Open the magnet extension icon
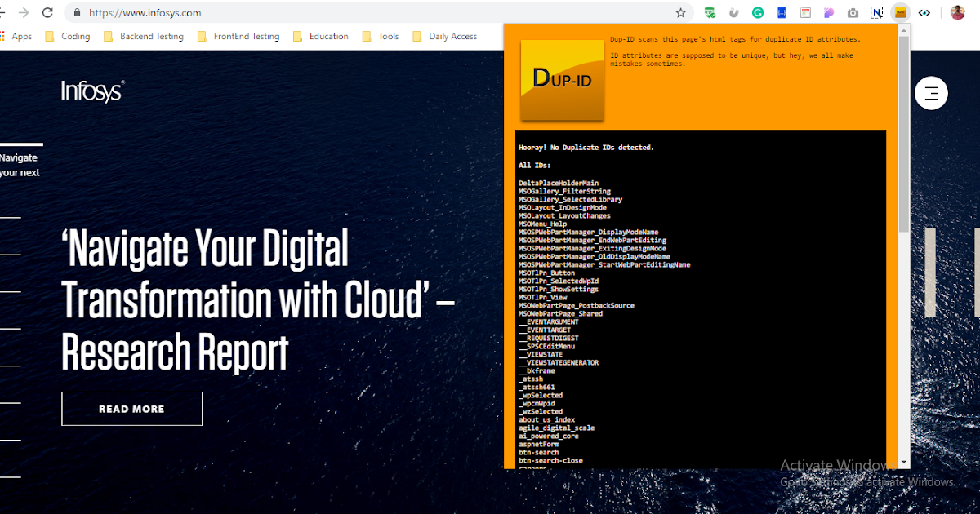 click(733, 12)
